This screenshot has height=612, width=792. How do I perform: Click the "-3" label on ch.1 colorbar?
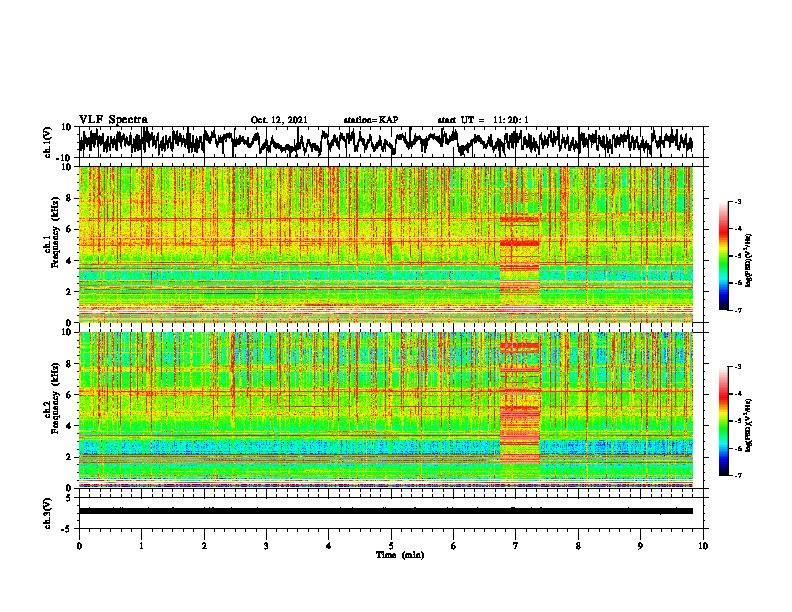pyautogui.click(x=737, y=202)
